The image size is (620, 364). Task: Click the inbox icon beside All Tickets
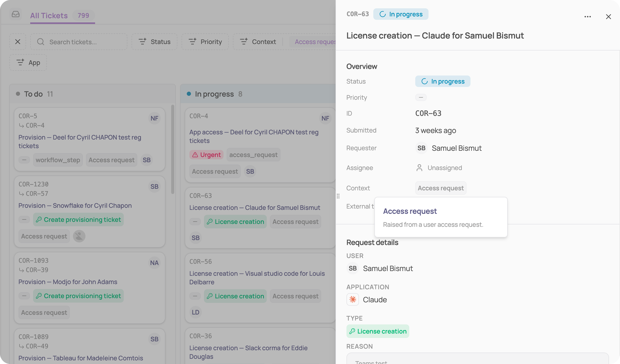pyautogui.click(x=15, y=14)
